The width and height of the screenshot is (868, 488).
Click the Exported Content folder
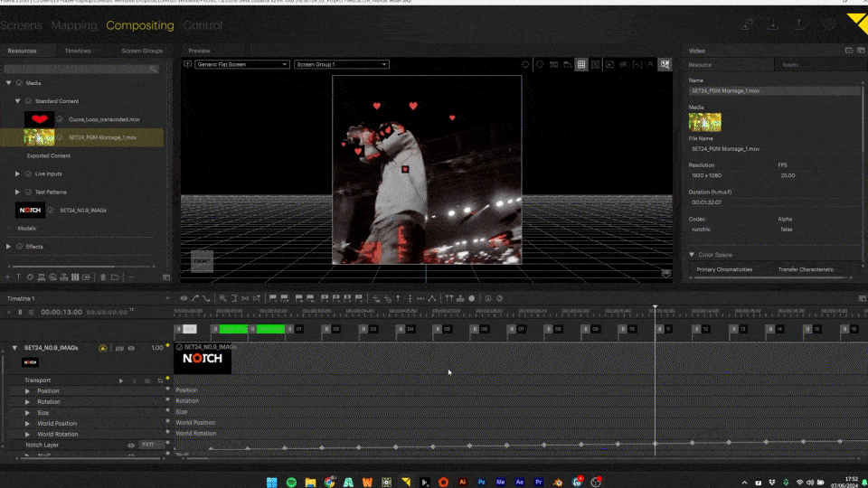coord(48,156)
